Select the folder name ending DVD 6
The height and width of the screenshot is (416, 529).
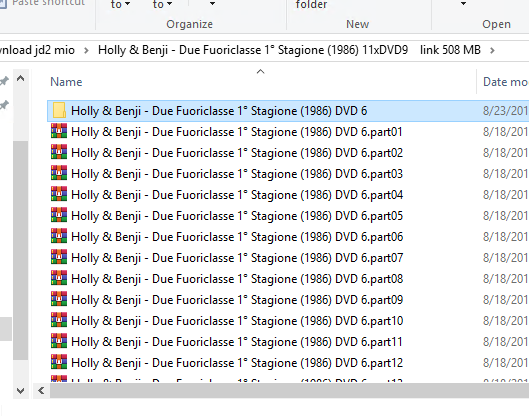click(219, 111)
